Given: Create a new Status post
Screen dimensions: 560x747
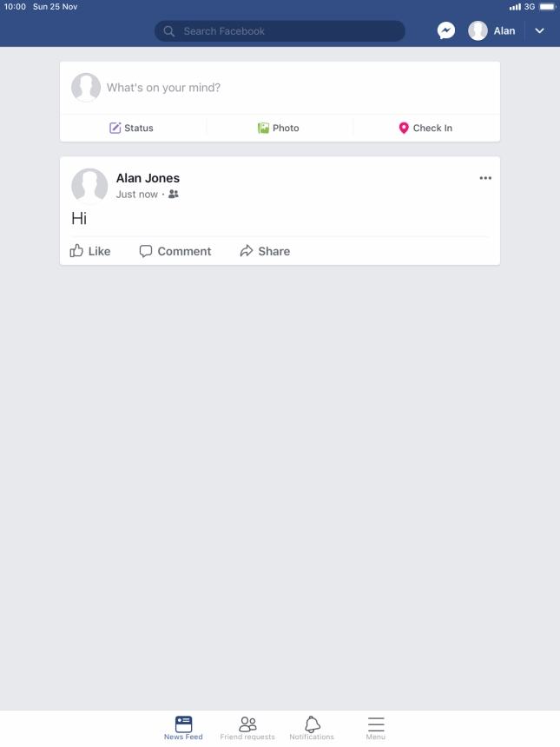Looking at the screenshot, I should coord(132,128).
